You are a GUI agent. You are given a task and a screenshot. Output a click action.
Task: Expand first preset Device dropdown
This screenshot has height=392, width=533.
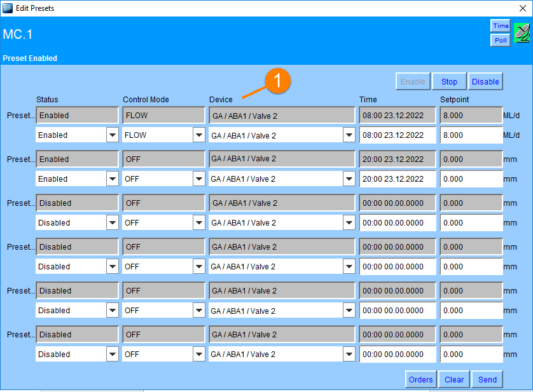coord(349,135)
